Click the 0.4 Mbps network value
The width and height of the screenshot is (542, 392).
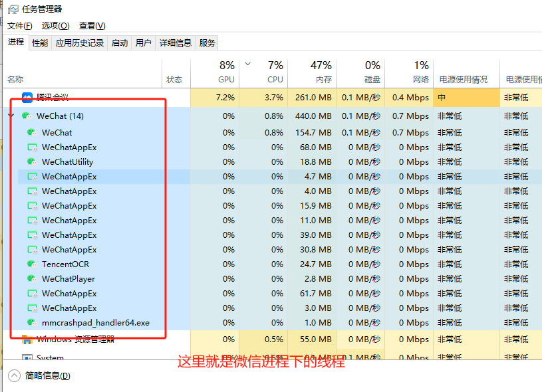coord(410,98)
